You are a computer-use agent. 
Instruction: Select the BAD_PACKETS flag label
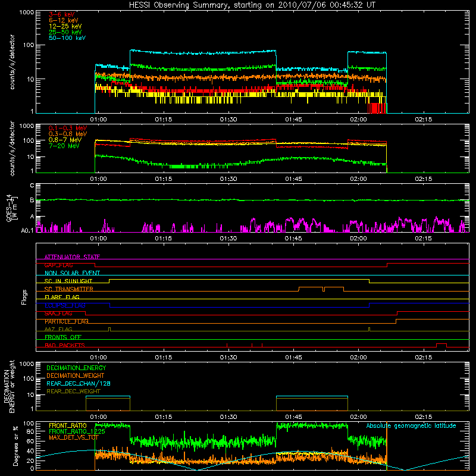click(x=65, y=345)
